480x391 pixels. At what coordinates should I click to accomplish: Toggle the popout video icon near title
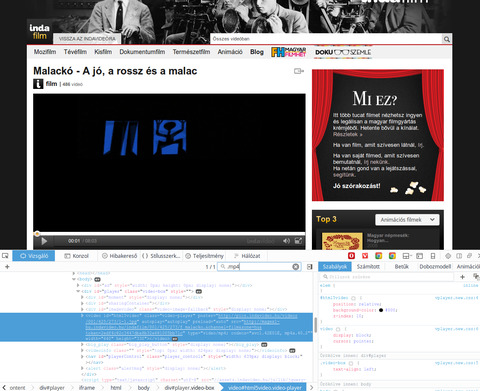[x=299, y=71]
